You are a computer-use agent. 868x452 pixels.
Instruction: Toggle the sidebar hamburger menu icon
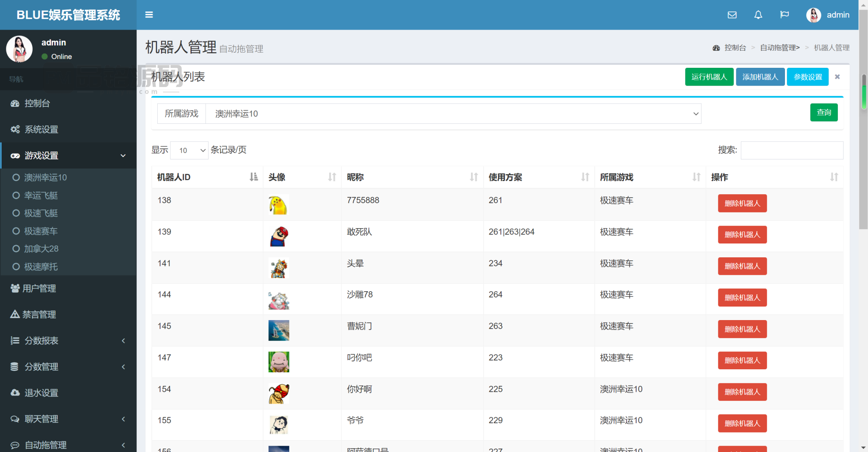click(149, 15)
